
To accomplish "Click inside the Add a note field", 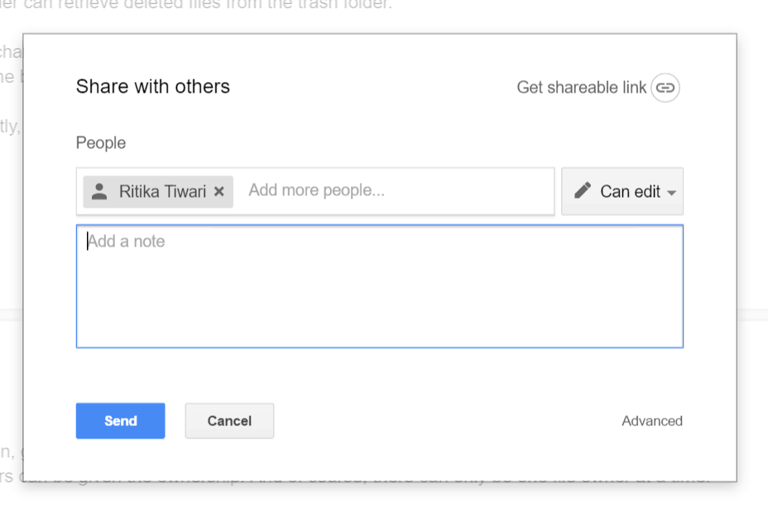I will tap(379, 285).
